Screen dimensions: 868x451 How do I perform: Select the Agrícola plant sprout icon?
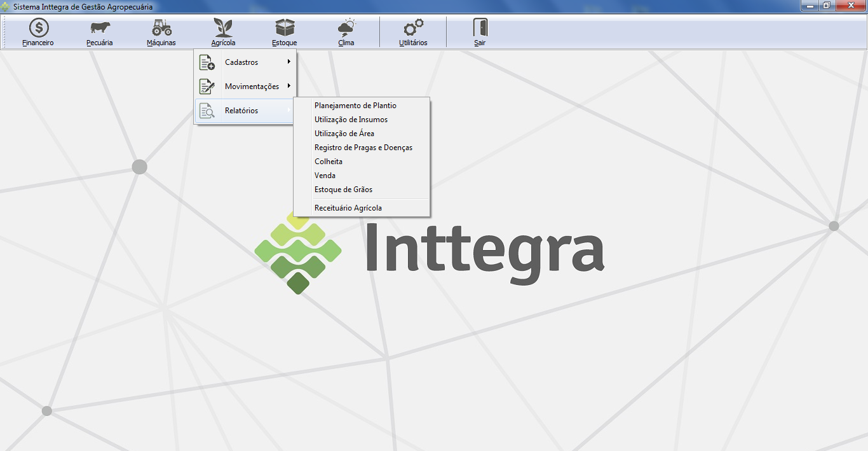coord(223,27)
